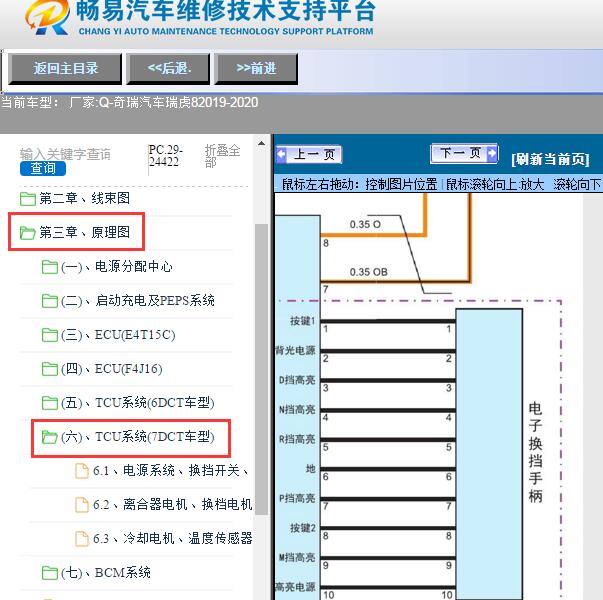
Task: Click the D挡高亮 pin label
Action: pyautogui.click(x=297, y=380)
